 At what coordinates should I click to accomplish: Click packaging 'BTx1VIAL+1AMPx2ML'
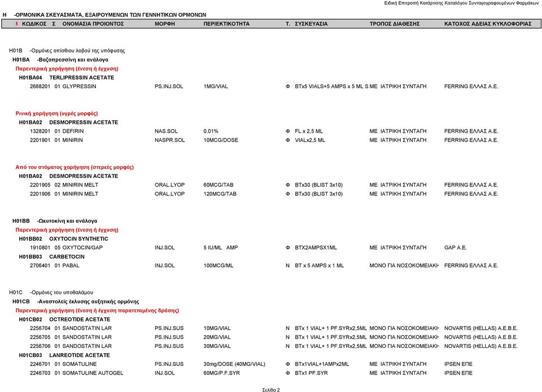tap(322, 364)
